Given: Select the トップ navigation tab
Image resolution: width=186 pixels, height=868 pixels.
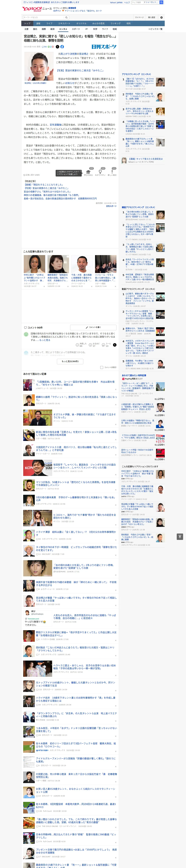Looking at the screenshot, I should (x=27, y=24).
